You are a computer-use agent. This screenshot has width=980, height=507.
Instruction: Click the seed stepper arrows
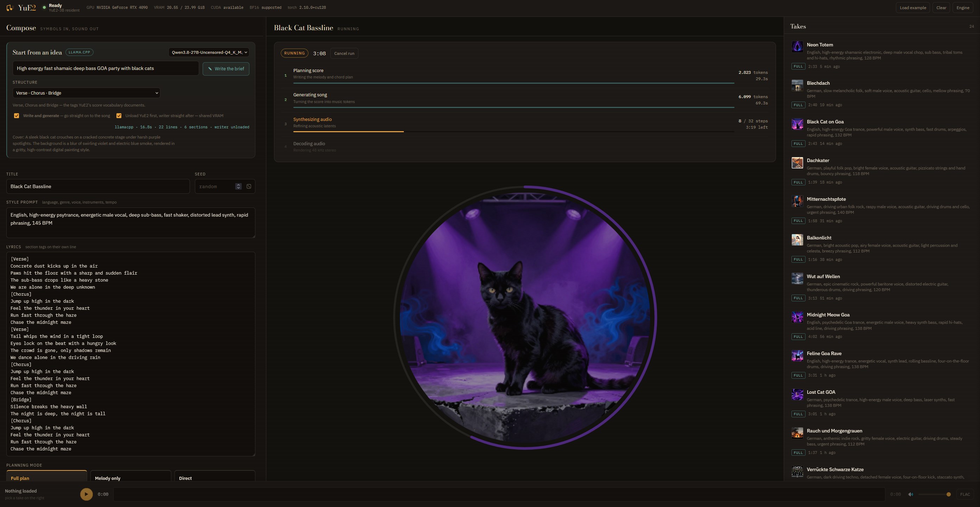pos(238,186)
